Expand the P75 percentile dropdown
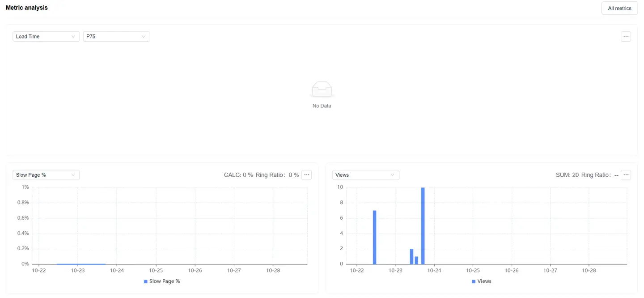Image resolution: width=644 pixels, height=298 pixels. [116, 37]
